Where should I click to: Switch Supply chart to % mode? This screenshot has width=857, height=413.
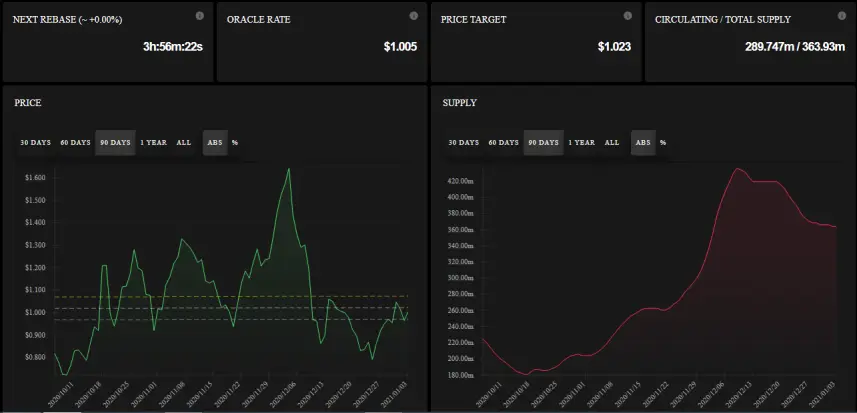(663, 143)
